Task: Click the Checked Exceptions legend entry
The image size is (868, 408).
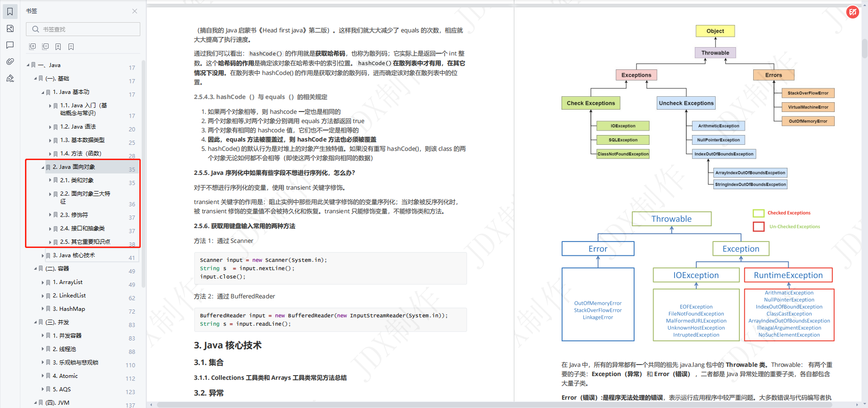Action: [x=782, y=213]
